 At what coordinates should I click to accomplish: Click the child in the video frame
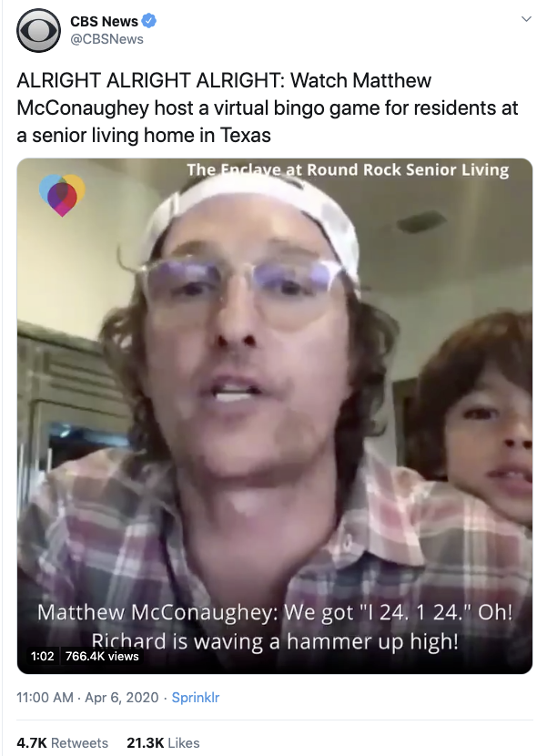pyautogui.click(x=475, y=414)
